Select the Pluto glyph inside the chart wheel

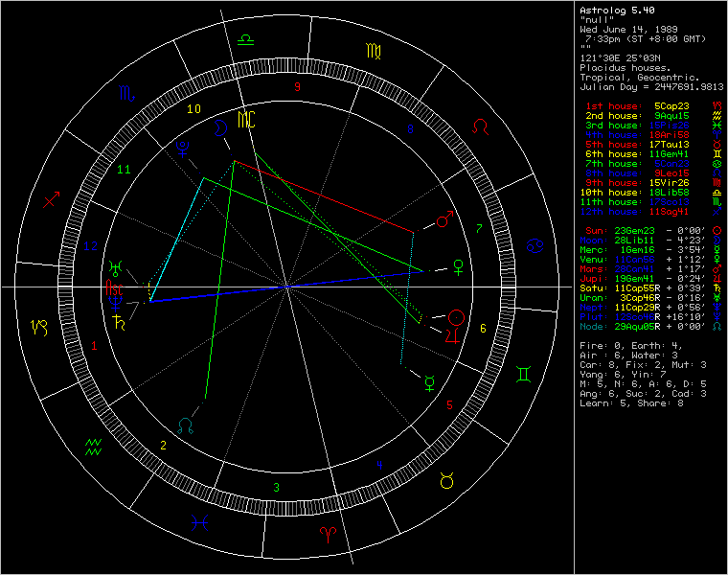[x=181, y=149]
